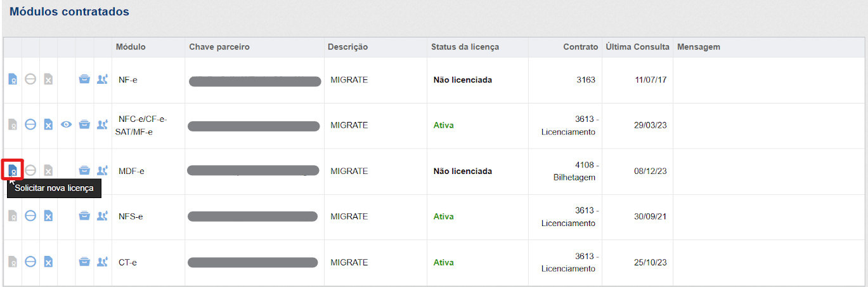The image size is (868, 287).
Task: Click the box icon in the NF-e row
Action: pyautogui.click(x=84, y=79)
